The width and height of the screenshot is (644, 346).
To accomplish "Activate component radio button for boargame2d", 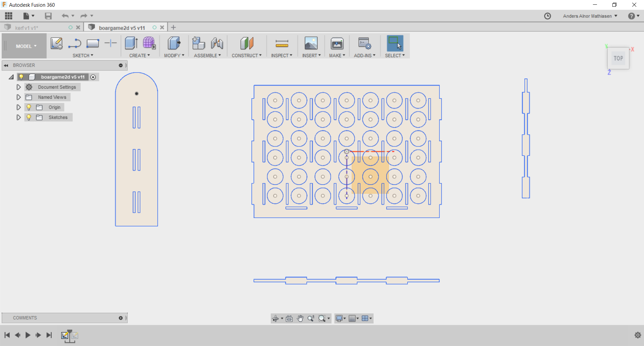I will tap(93, 77).
